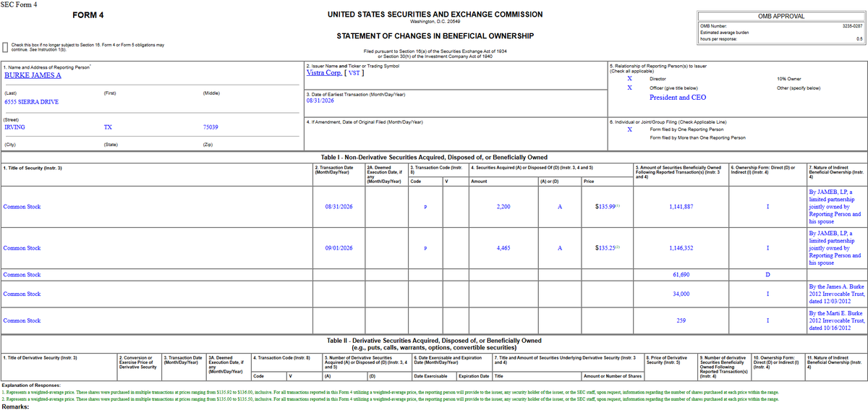Click the zip code '75039'
Image resolution: width=868 pixels, height=413 pixels.
(x=211, y=127)
